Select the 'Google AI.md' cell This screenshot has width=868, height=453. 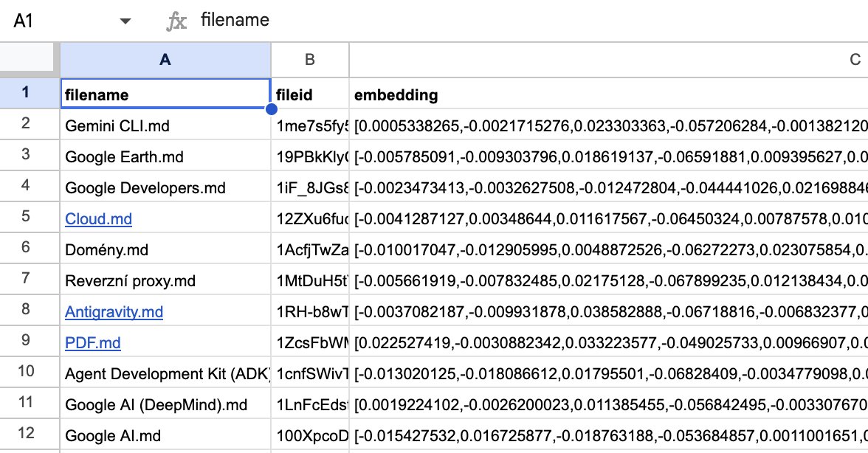(x=165, y=435)
